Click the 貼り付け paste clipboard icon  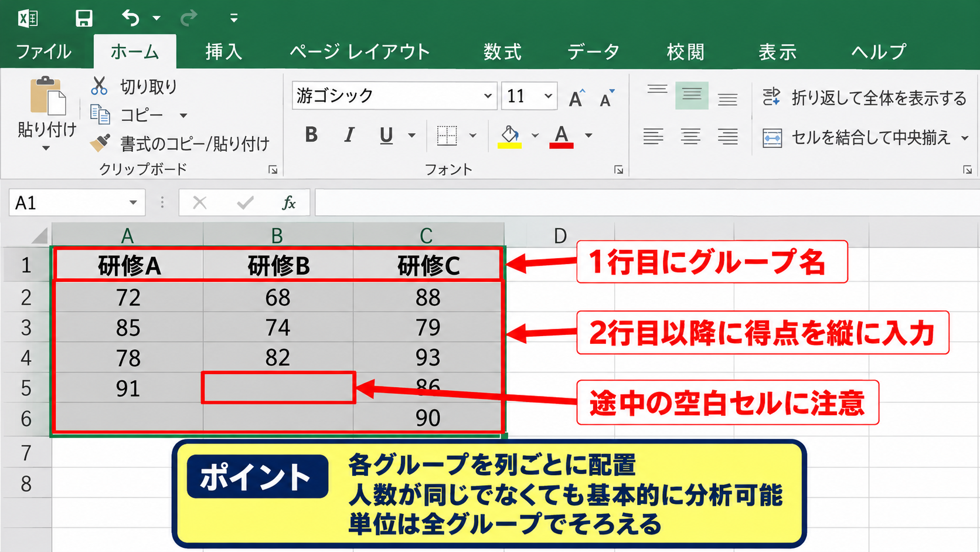tap(48, 96)
